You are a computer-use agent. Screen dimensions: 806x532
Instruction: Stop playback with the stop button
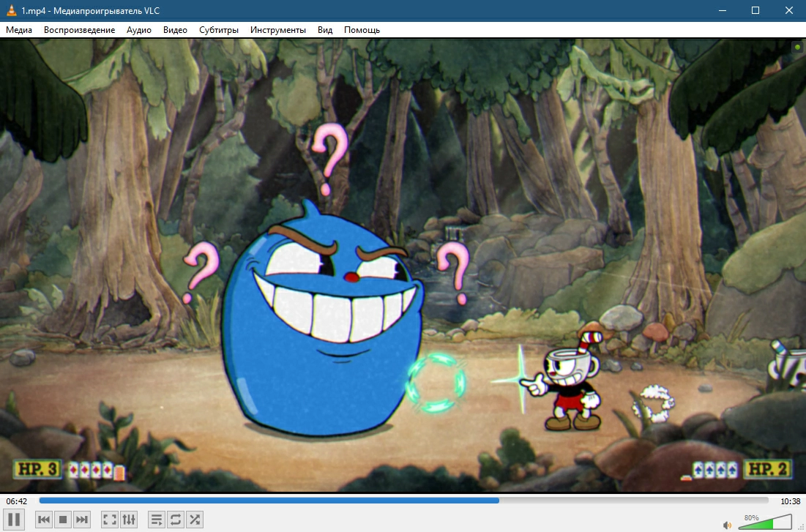[63, 520]
